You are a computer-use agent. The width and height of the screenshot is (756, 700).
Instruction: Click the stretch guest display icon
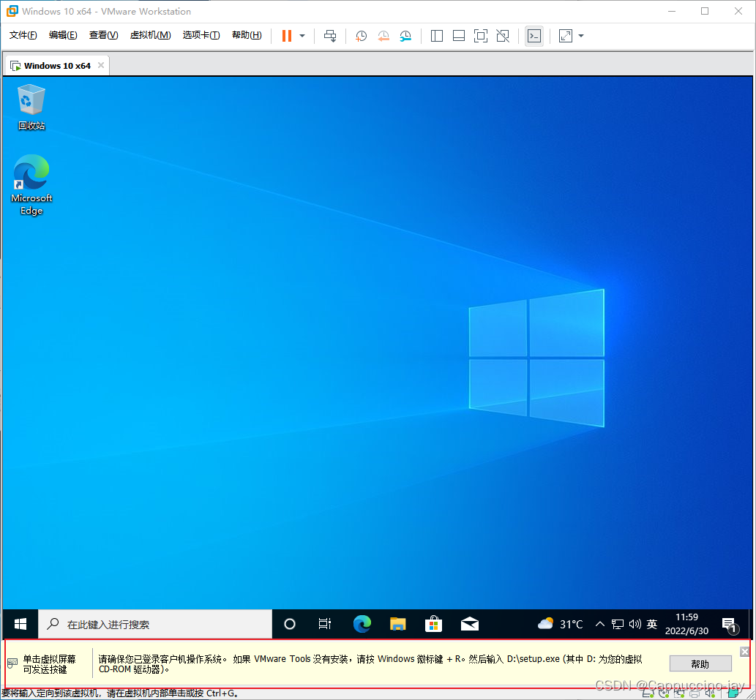(566, 36)
